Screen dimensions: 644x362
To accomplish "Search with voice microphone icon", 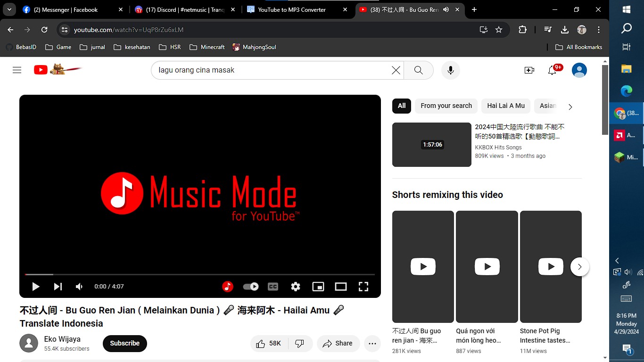I will pyautogui.click(x=450, y=70).
